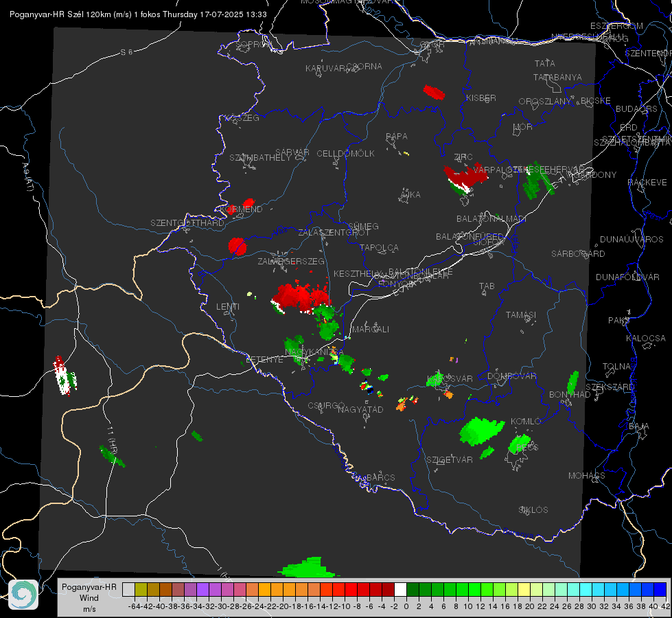Click the AJKA town label
The height and width of the screenshot is (618, 672).
(410, 195)
